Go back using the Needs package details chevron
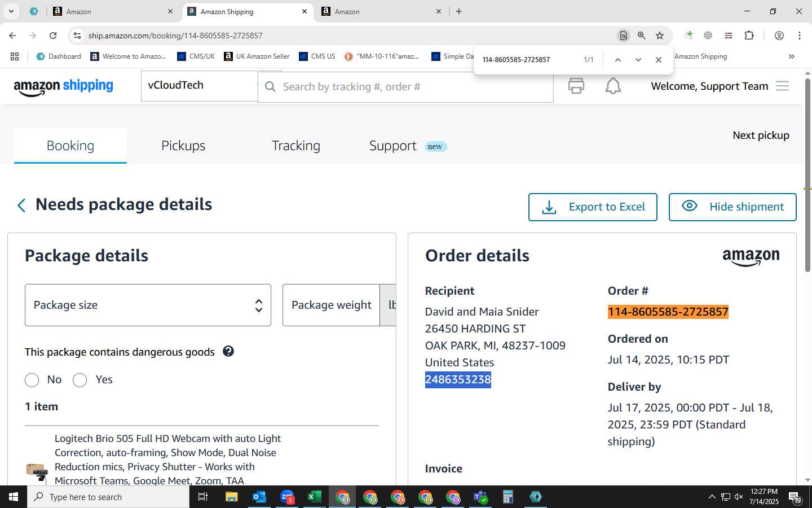The height and width of the screenshot is (508, 812). (x=21, y=205)
